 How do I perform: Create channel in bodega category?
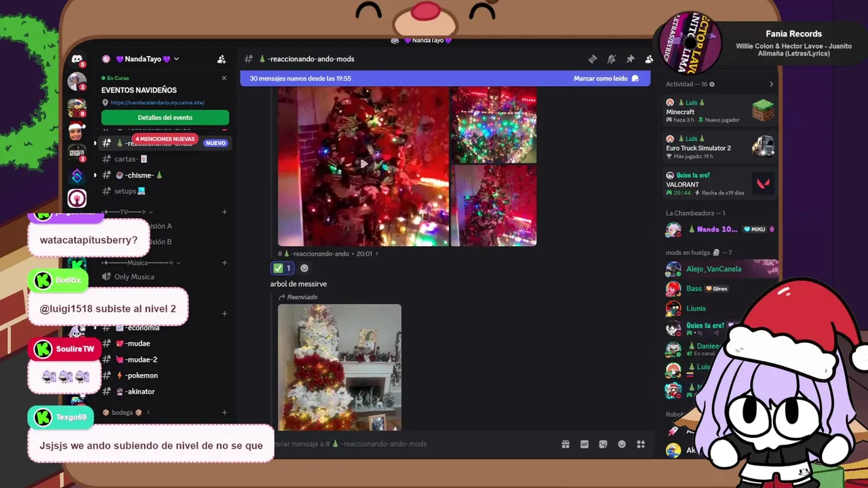(224, 412)
